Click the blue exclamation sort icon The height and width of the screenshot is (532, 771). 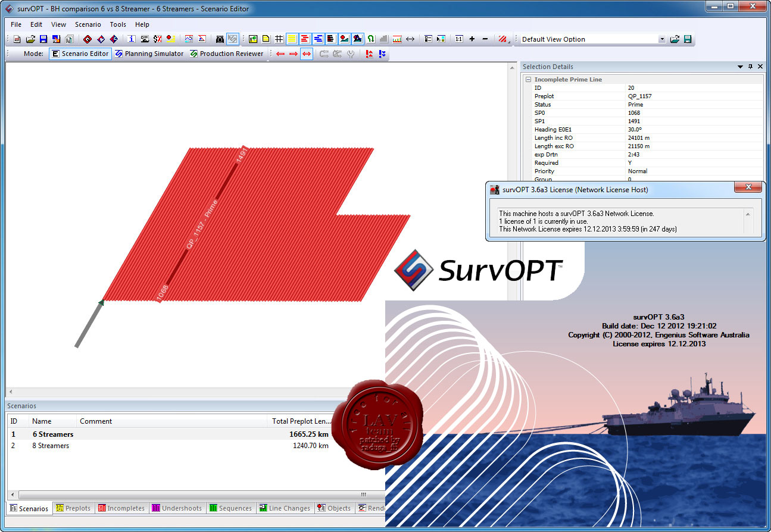click(382, 54)
